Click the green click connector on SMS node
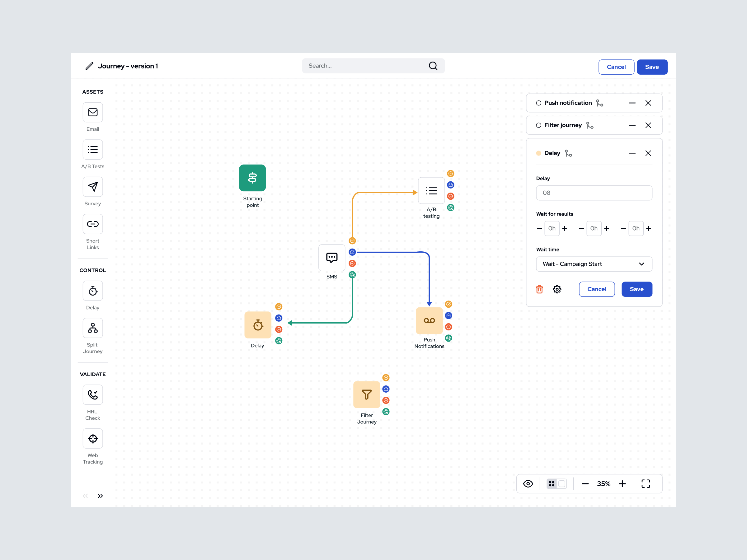 352,275
